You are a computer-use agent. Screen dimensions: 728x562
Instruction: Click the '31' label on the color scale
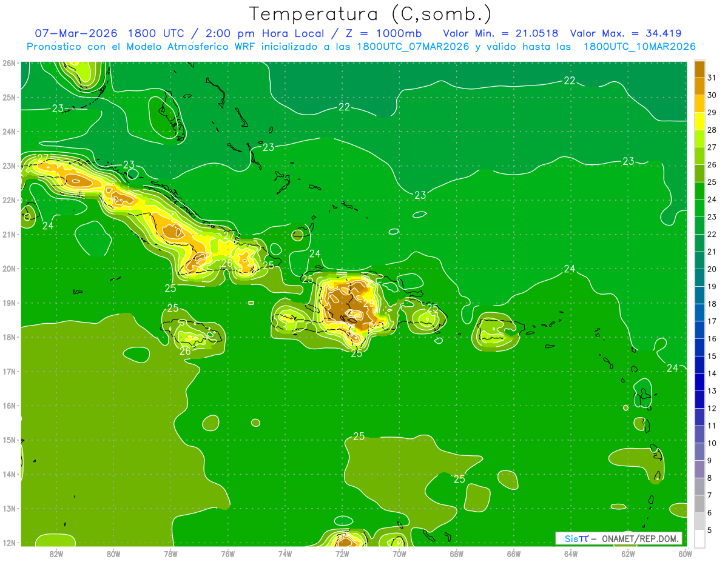[712, 78]
